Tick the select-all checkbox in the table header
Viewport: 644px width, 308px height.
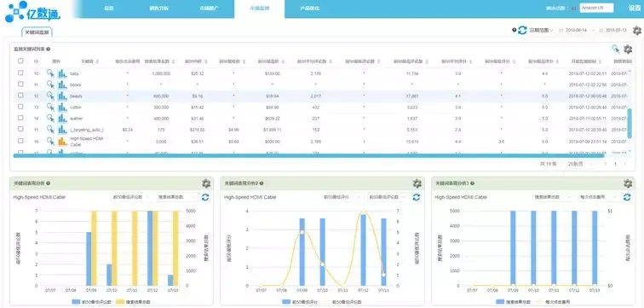point(20,61)
